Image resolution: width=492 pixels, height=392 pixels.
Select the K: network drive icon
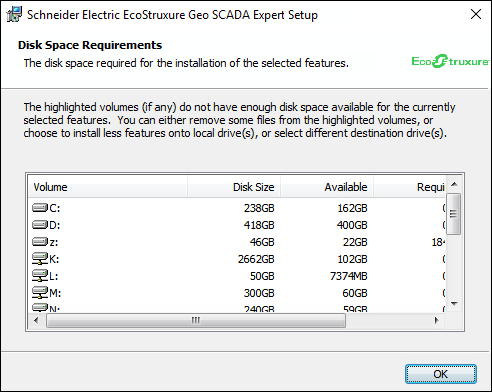click(40, 259)
